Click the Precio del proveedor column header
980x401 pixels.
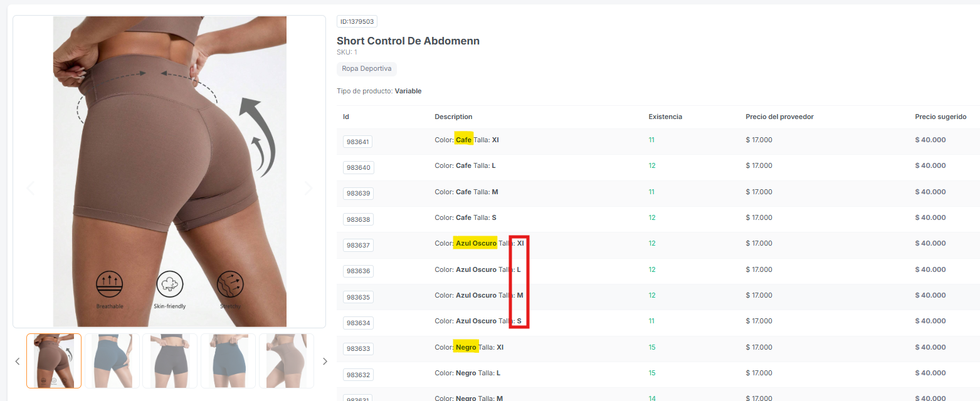pyautogui.click(x=779, y=117)
